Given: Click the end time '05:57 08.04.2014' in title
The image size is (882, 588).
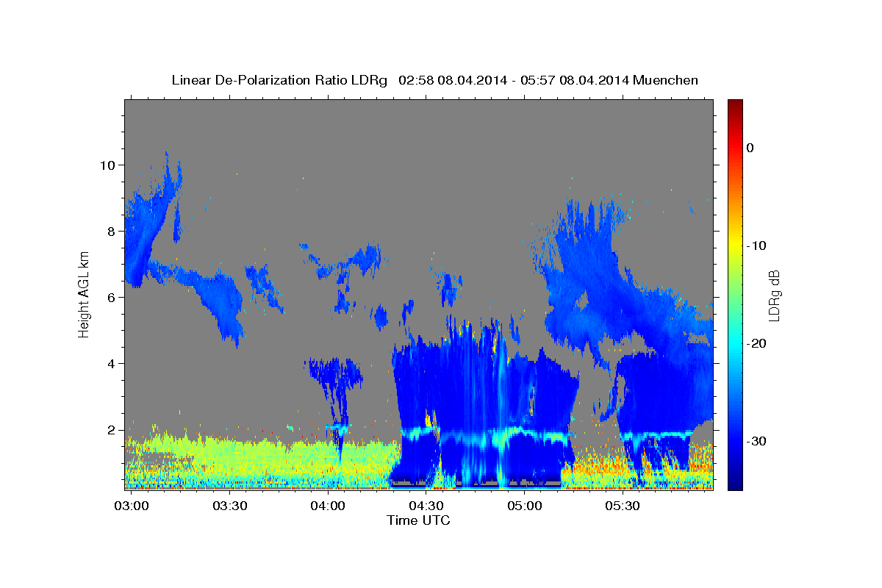Looking at the screenshot, I should point(575,80).
